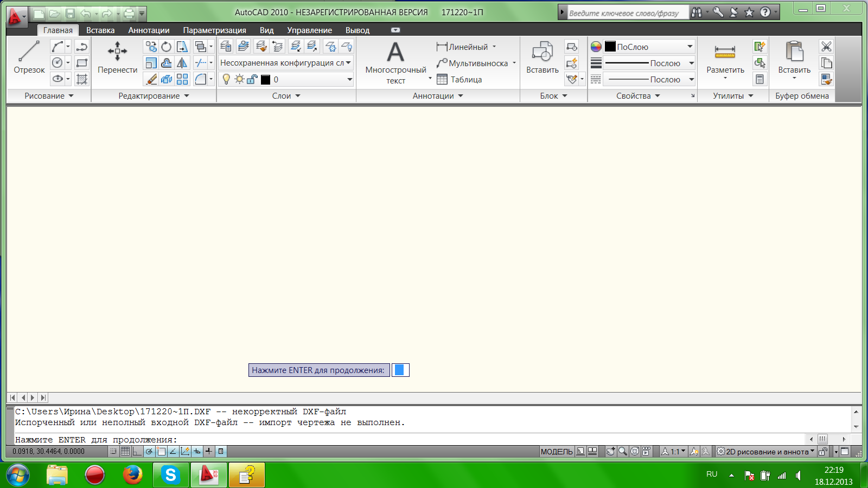868x488 pixels.
Task: Select the rotate tool in Редактирование panel
Action: tap(167, 47)
